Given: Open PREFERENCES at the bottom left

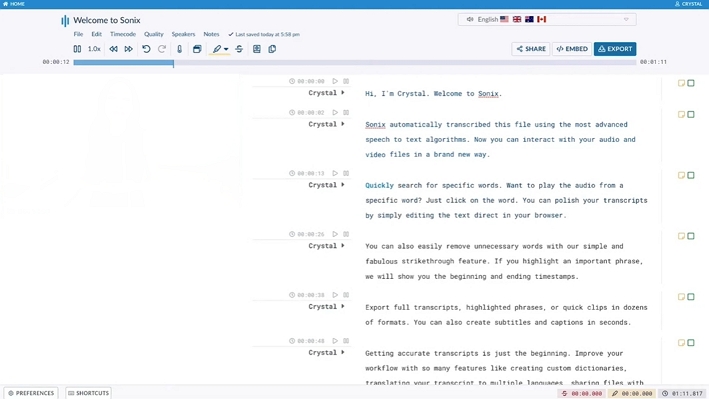Looking at the screenshot, I should [x=31, y=393].
